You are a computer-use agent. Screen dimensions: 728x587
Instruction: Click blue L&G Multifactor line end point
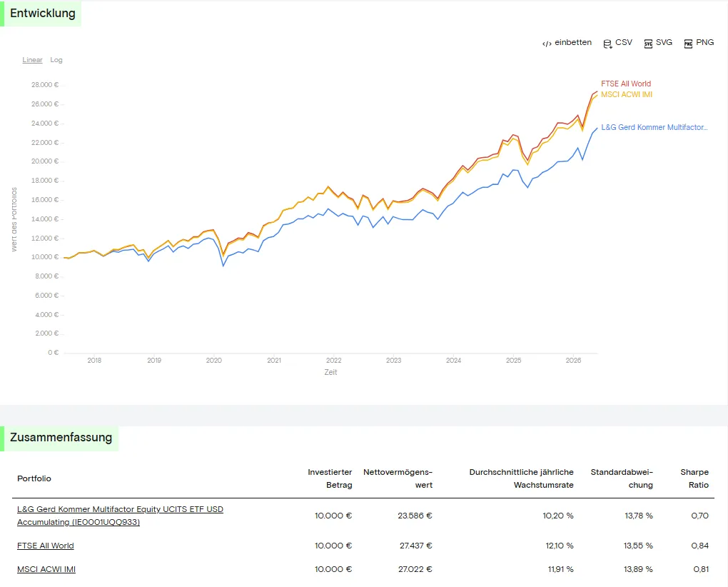point(597,128)
